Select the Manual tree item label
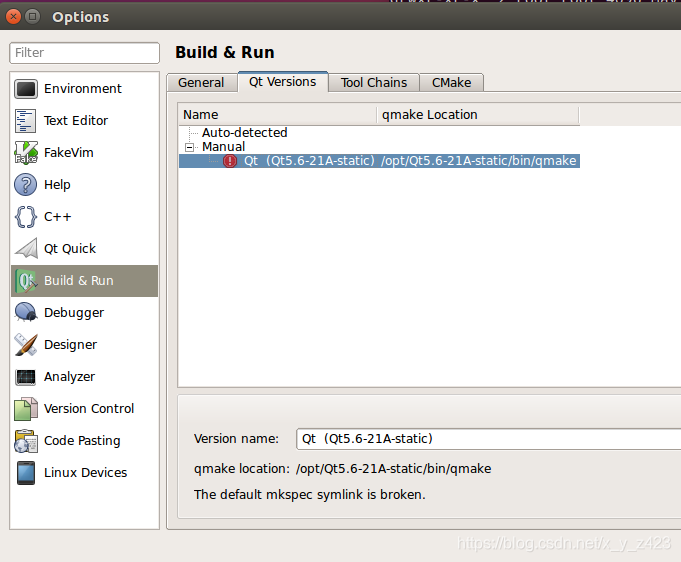Screen dimensions: 681x562 click(x=223, y=147)
